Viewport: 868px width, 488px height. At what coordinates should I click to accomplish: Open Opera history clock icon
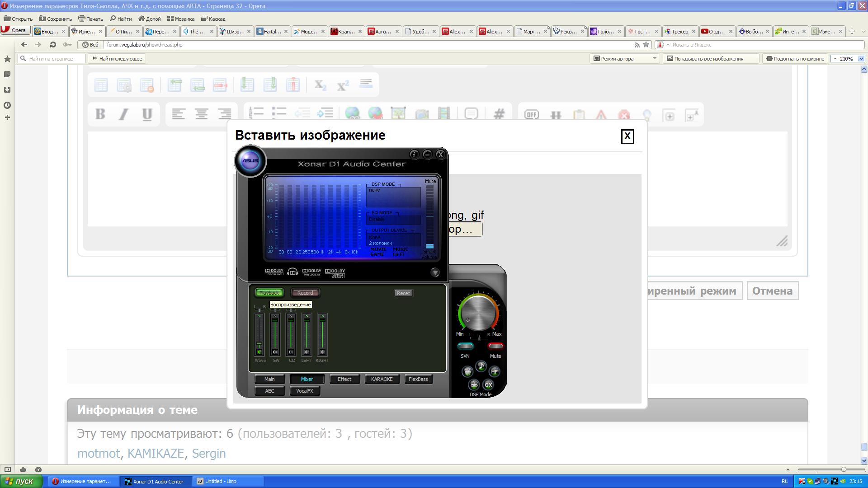tap(7, 105)
